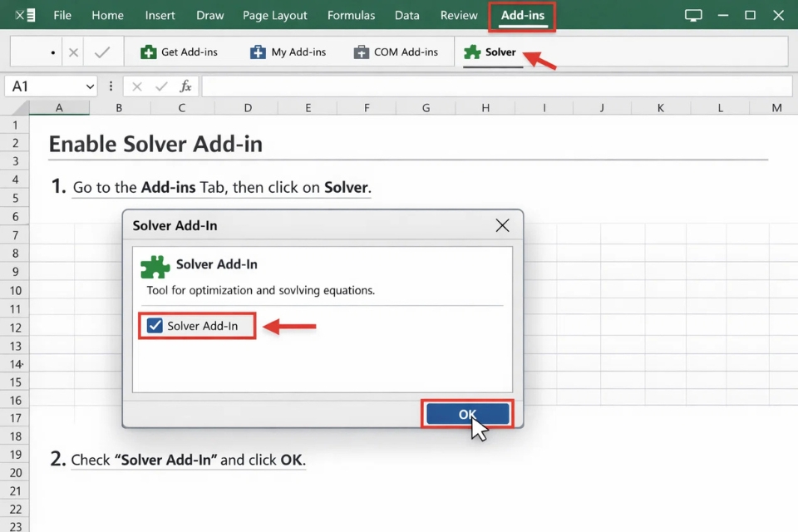Image resolution: width=798 pixels, height=532 pixels.
Task: Close the Solver Add-In dialog
Action: point(502,224)
